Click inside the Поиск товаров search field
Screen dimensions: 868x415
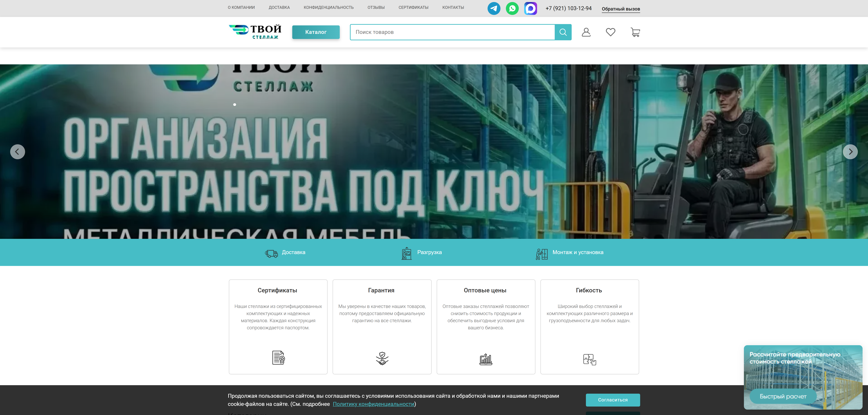point(438,32)
